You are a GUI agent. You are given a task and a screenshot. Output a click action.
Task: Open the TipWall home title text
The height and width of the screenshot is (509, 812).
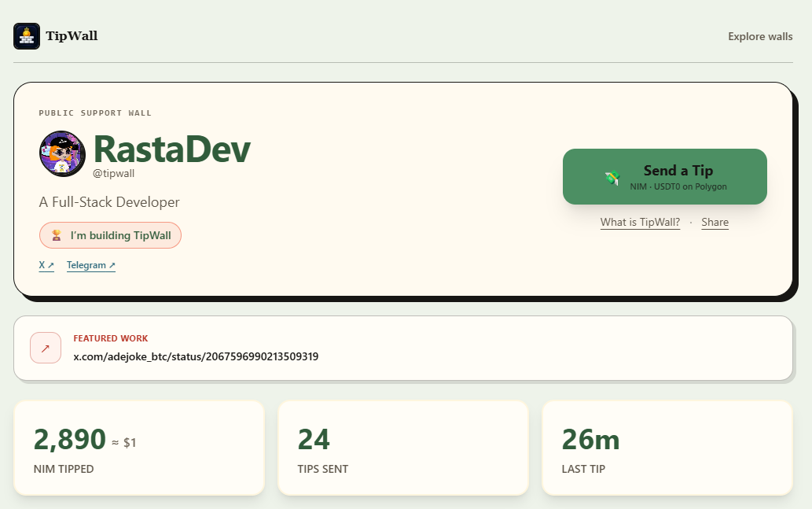(x=72, y=35)
